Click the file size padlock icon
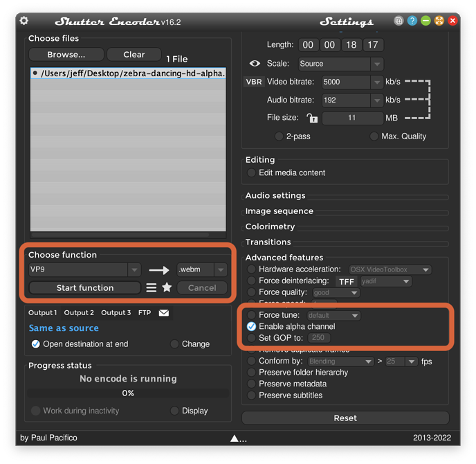The width and height of the screenshot is (476, 464). click(312, 118)
